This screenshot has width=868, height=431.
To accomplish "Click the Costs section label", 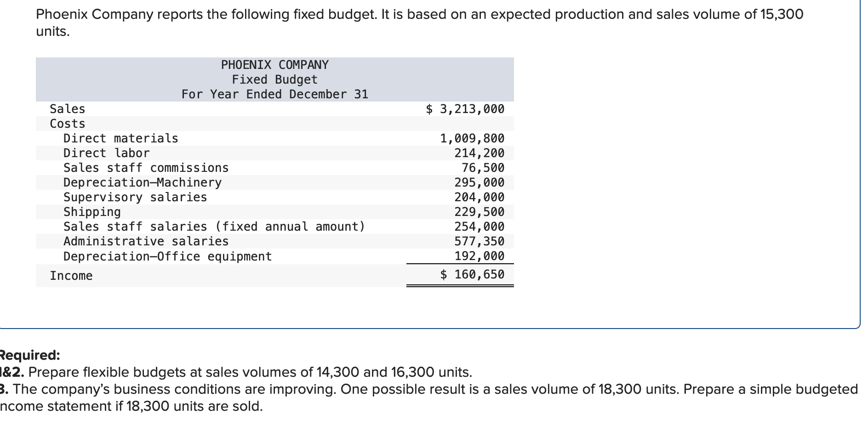I will pyautogui.click(x=67, y=124).
